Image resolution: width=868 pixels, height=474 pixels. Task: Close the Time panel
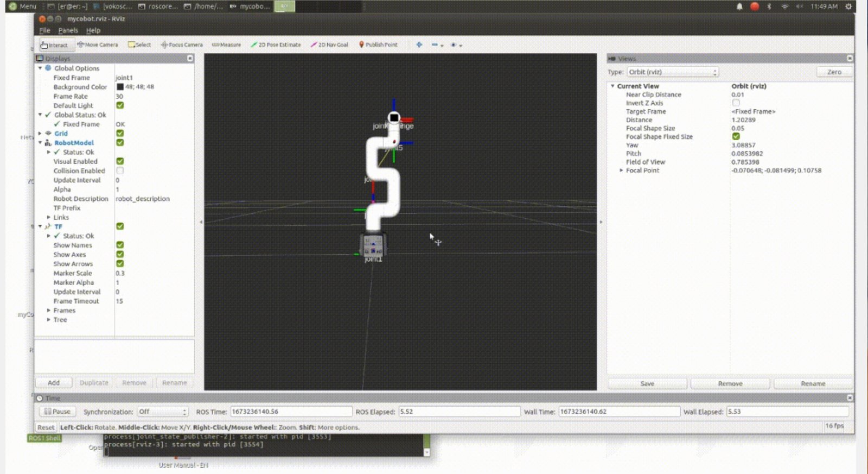[x=850, y=398]
